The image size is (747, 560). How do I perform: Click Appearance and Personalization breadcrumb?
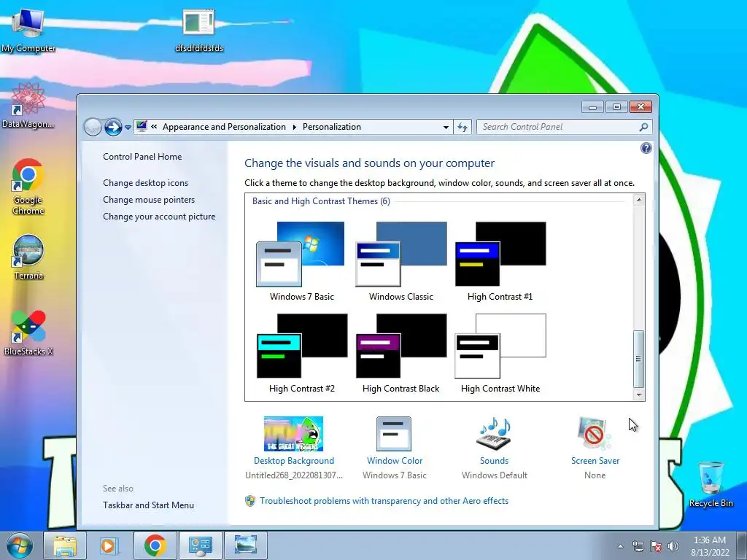tap(224, 127)
